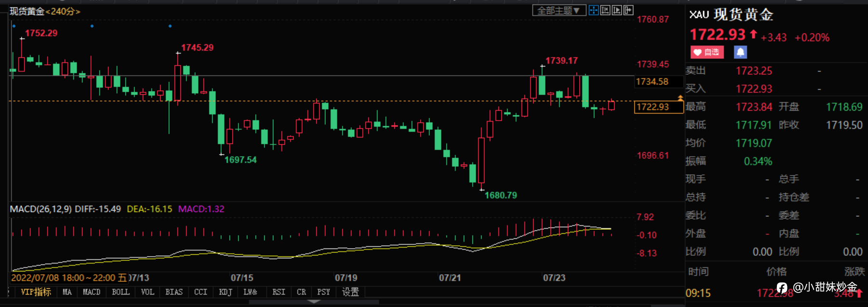Viewport: 868px width, 307px height.
Task: Select the MA indicator tab
Action: pyautogui.click(x=67, y=292)
